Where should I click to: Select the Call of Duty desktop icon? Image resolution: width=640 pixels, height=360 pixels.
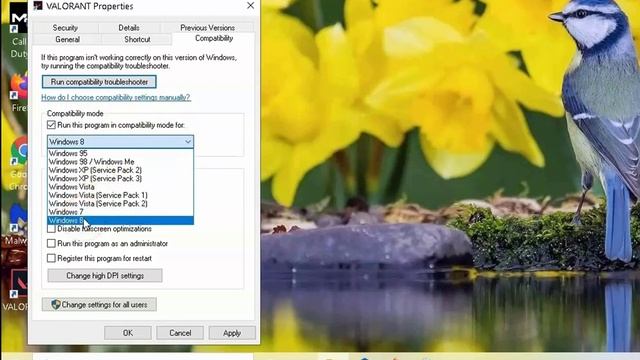pyautogui.click(x=18, y=31)
